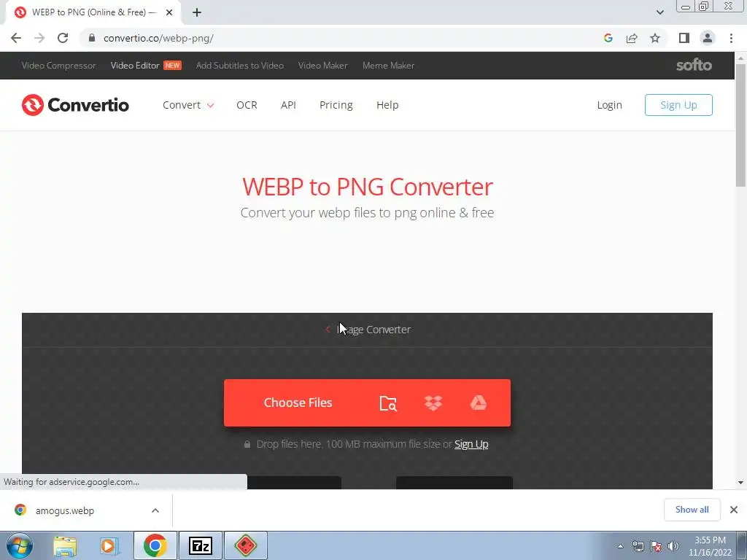747x560 pixels.
Task: Click the page vertical scrollbar thumb
Action: 740,125
